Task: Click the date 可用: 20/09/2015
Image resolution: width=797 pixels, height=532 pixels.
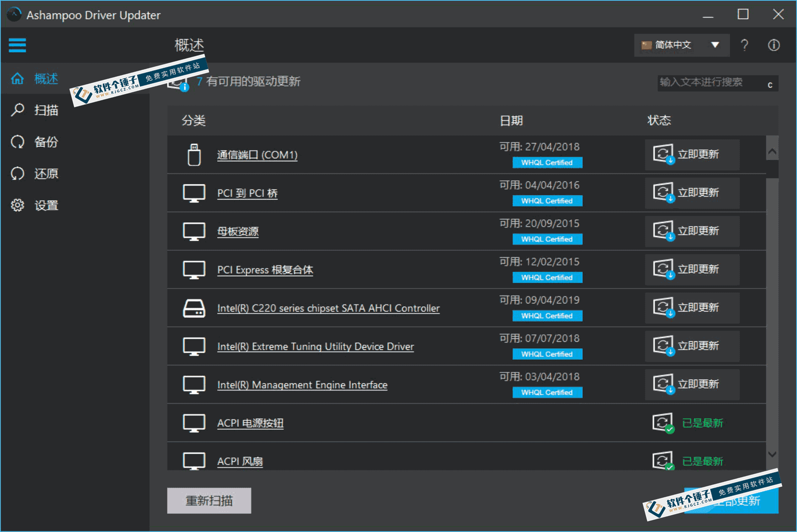Action: (x=539, y=224)
